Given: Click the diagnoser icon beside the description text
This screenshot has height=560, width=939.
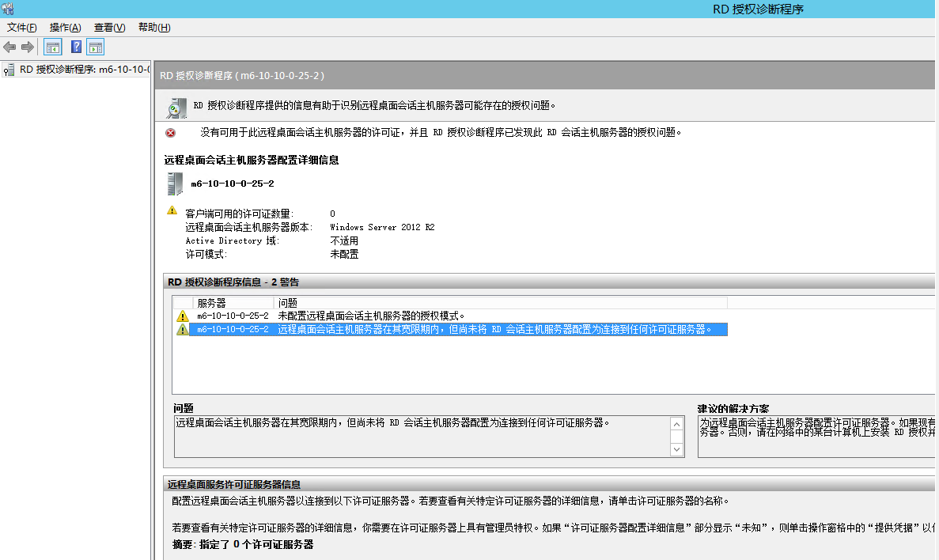Looking at the screenshot, I should coord(176,108).
